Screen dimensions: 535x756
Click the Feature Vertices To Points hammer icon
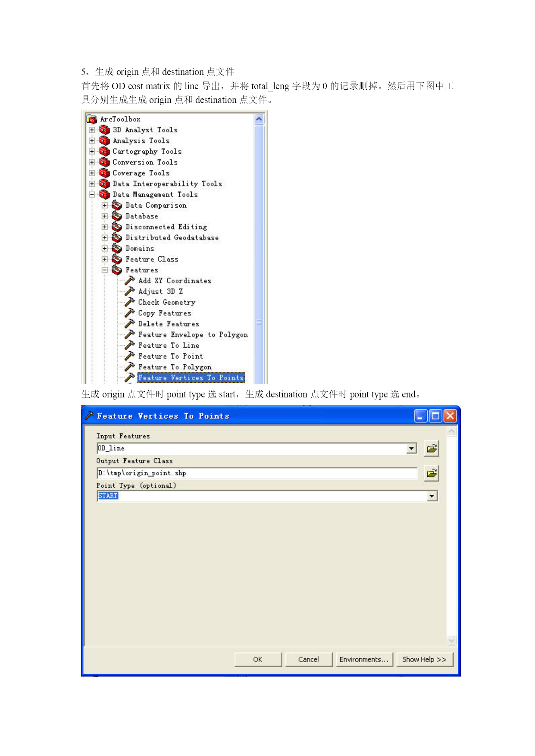click(130, 378)
